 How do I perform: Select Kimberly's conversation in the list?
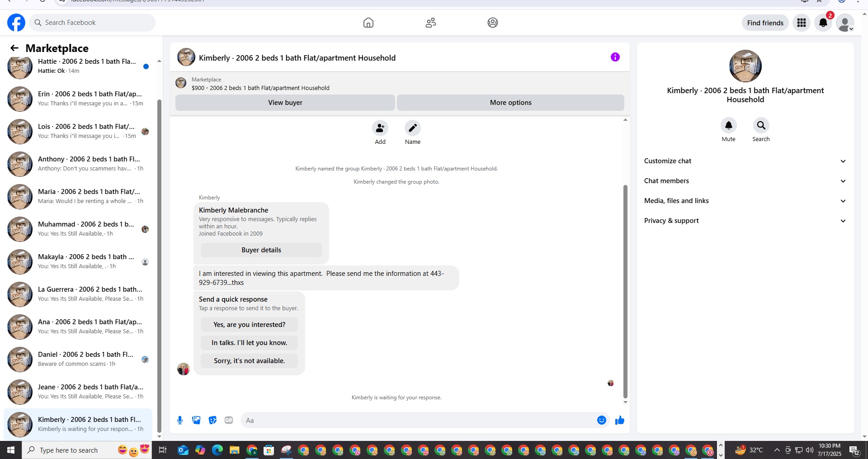(78, 424)
